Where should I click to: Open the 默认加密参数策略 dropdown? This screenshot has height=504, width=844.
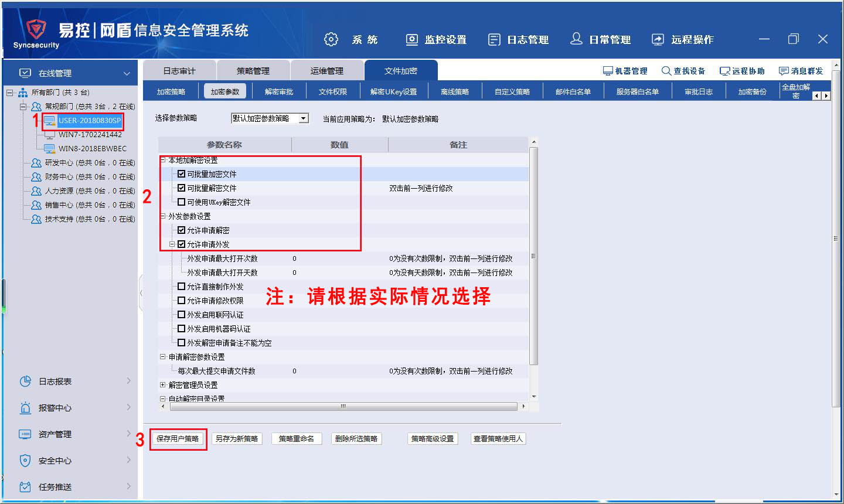304,118
